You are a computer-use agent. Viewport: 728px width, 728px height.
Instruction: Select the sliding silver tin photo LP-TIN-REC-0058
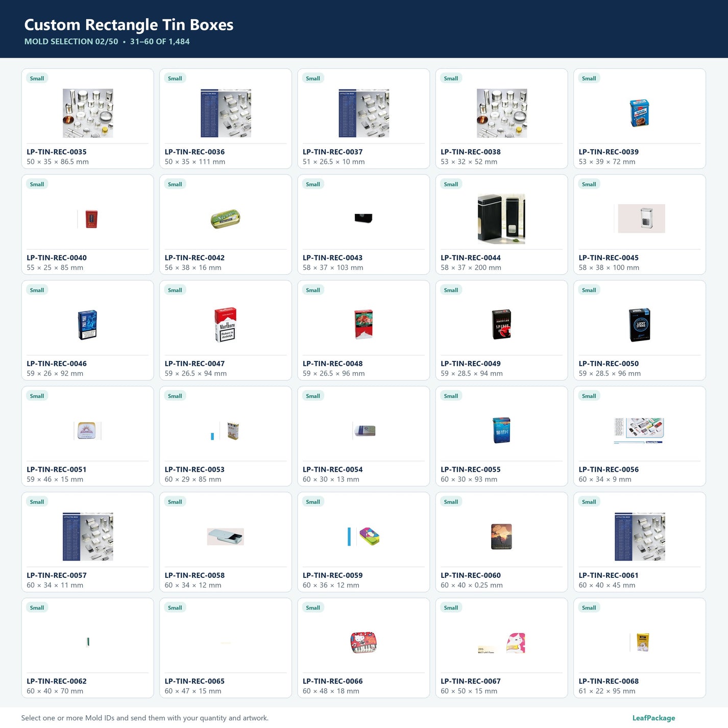pyautogui.click(x=225, y=537)
